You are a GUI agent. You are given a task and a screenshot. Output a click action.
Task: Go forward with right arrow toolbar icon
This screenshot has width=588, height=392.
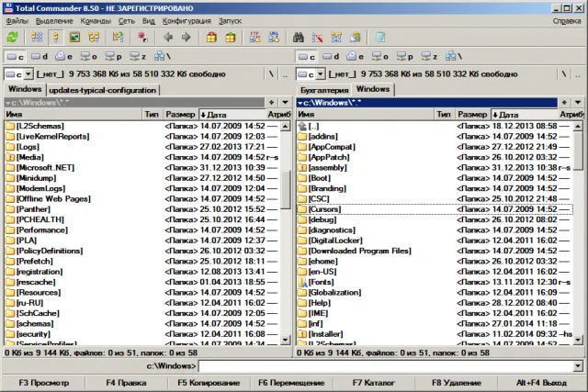(x=187, y=37)
